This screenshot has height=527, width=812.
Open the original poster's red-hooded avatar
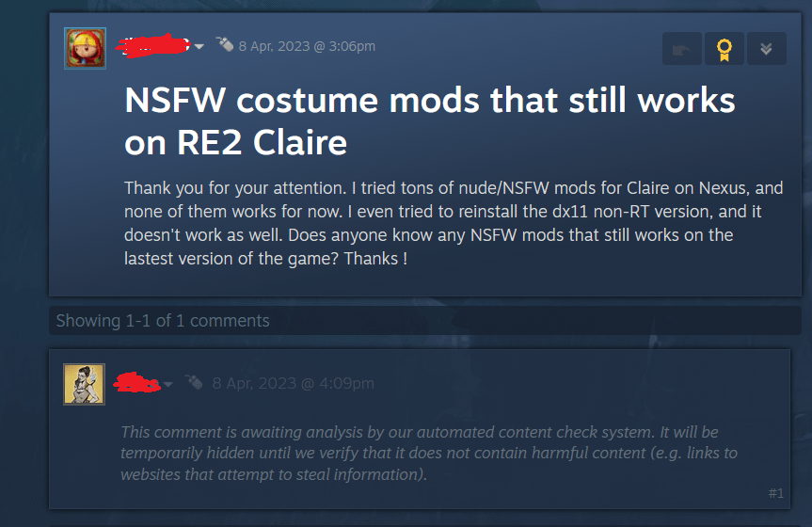(85, 48)
